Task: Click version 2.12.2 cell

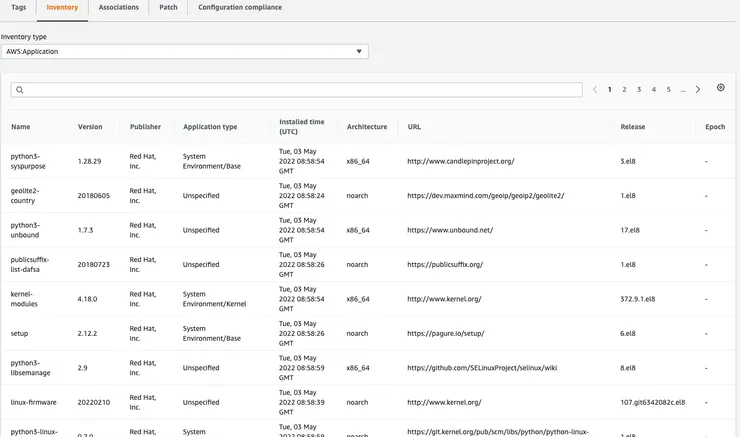Action: 87,333
